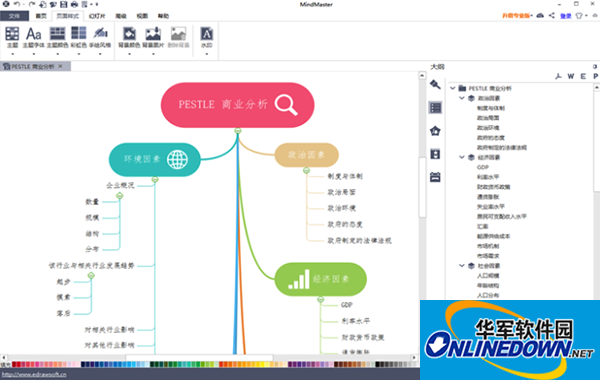Open the 帮助 help tab
This screenshot has width=600, height=380.
click(163, 16)
